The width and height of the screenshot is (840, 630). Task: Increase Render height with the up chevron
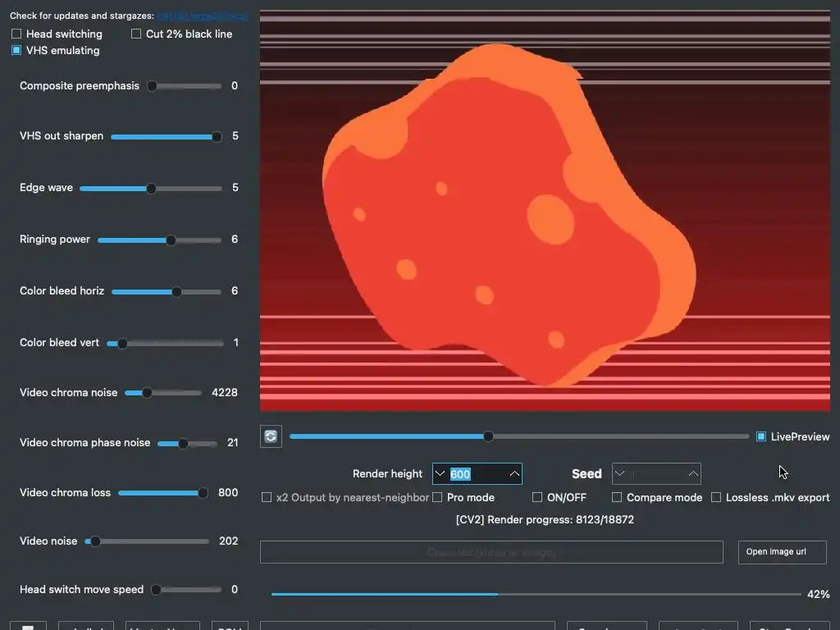(x=514, y=473)
